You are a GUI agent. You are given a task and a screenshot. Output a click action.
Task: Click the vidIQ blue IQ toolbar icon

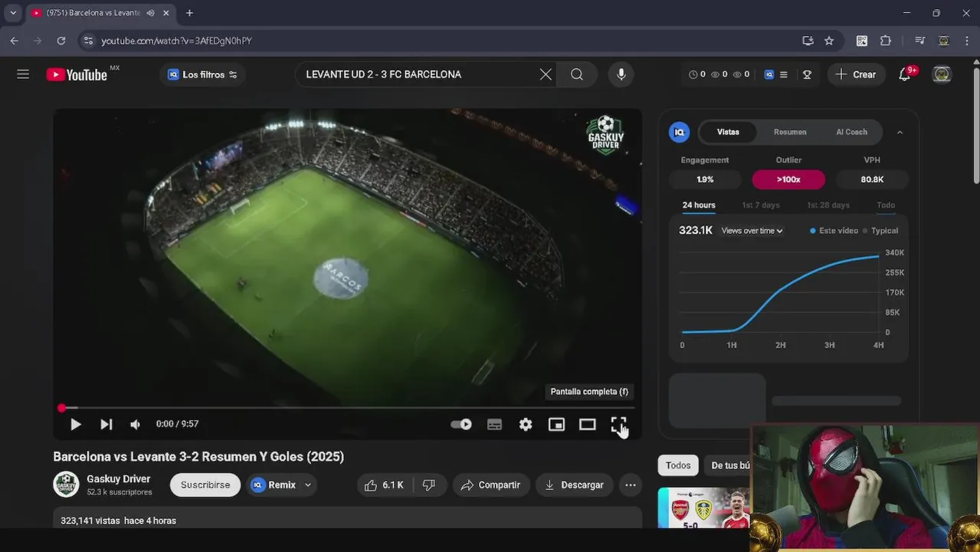pyautogui.click(x=769, y=74)
